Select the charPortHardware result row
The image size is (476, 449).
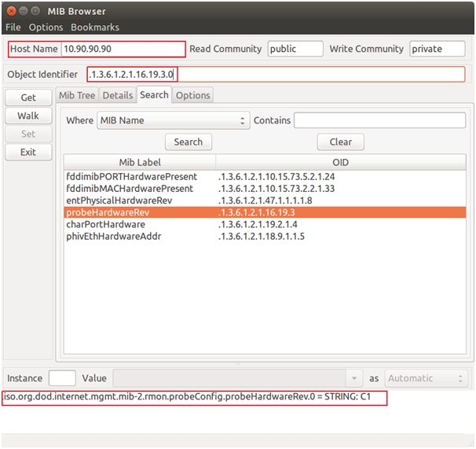pyautogui.click(x=106, y=224)
